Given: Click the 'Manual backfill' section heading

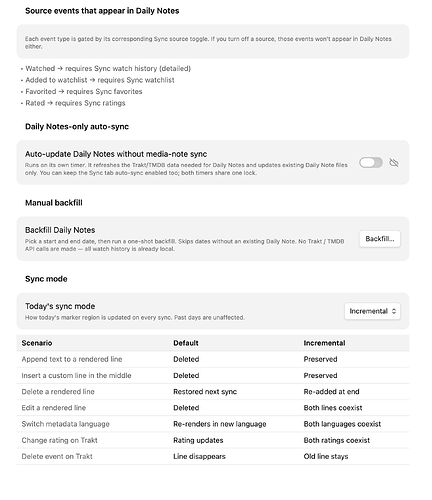Looking at the screenshot, I should [x=54, y=203].
